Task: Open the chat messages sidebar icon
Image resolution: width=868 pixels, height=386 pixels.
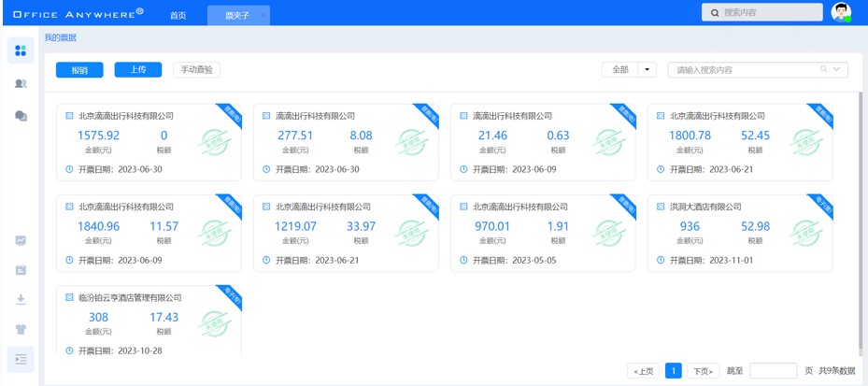Action: (x=21, y=115)
